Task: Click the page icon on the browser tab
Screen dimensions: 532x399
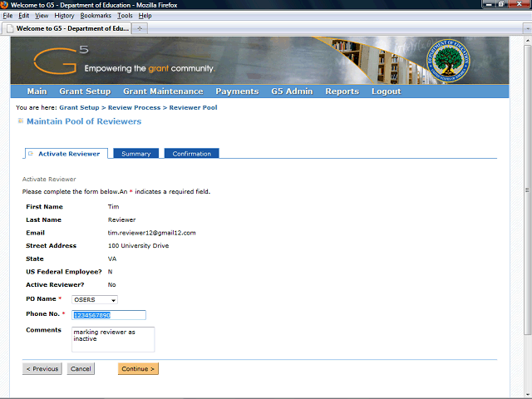Action: click(10, 28)
